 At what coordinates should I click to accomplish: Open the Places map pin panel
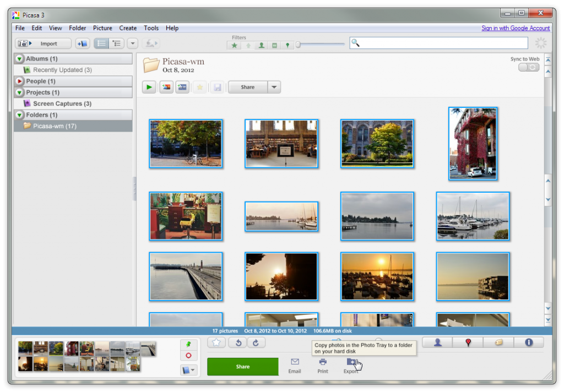point(468,342)
